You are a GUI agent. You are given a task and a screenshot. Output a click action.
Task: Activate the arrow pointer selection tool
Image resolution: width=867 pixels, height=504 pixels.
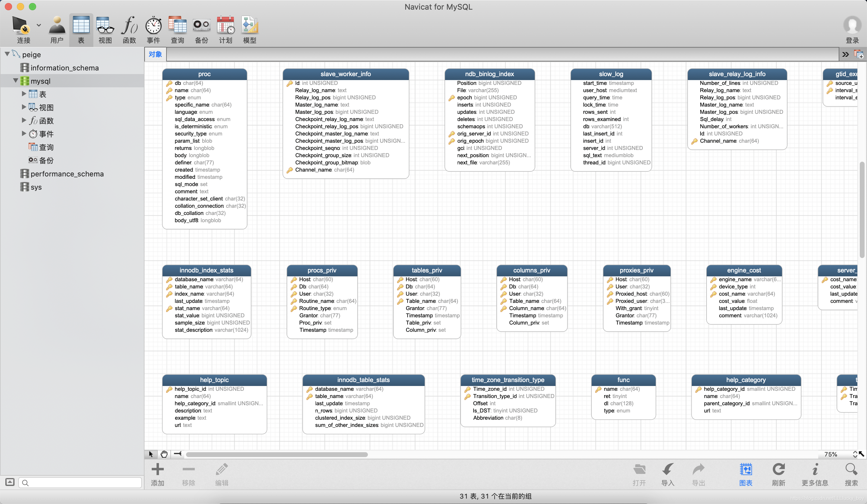tap(151, 454)
